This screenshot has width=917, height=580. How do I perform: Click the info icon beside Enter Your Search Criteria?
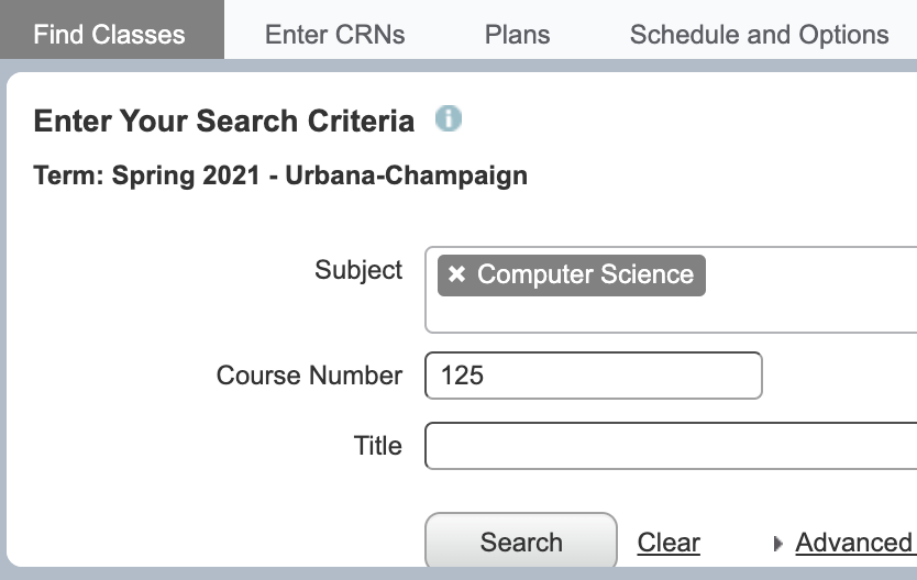coord(449,119)
